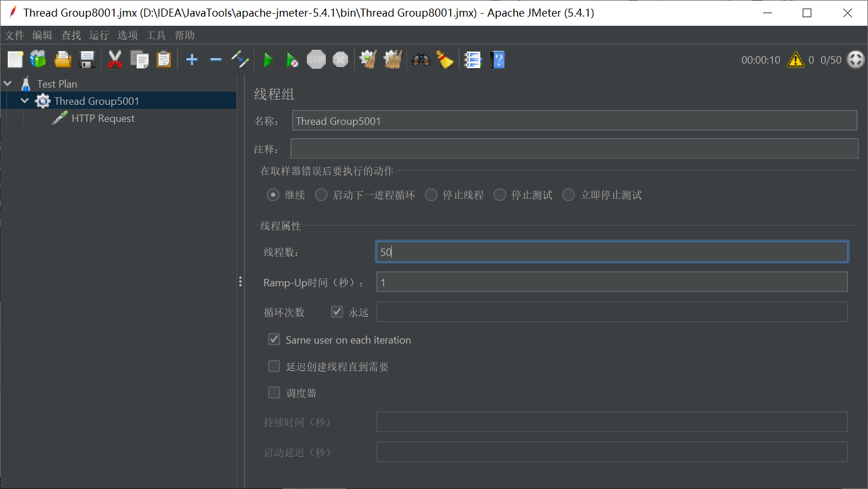Select the 立即停止测试 radio button
This screenshot has width=868, height=489.
[x=569, y=195]
